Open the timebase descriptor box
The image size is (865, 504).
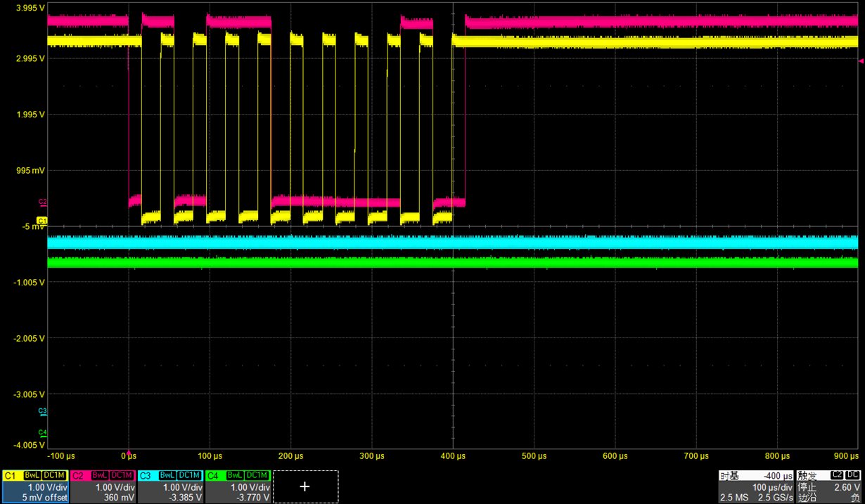[x=756, y=486]
